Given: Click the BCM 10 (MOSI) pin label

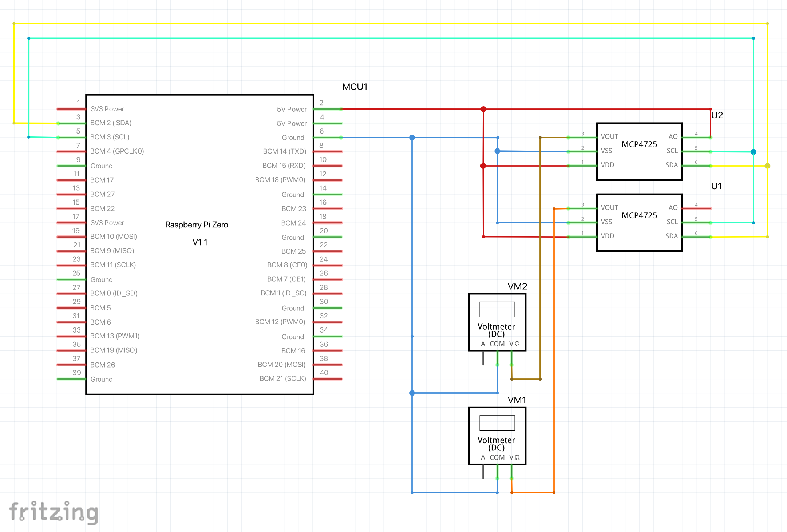Looking at the screenshot, I should [113, 237].
